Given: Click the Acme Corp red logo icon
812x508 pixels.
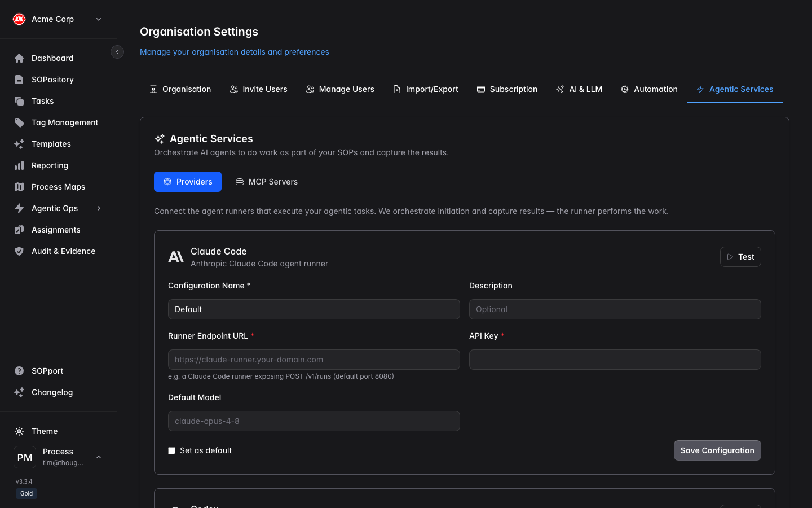Looking at the screenshot, I should click(x=19, y=19).
